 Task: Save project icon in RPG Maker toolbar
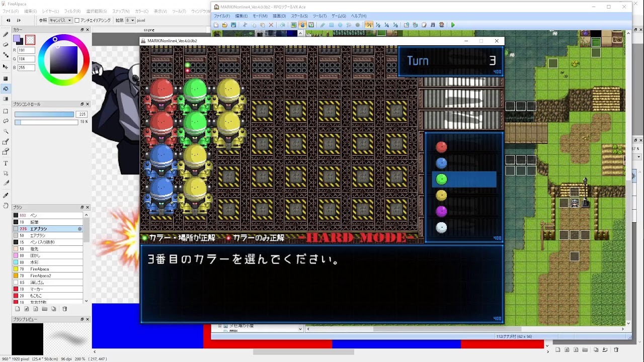point(234,25)
